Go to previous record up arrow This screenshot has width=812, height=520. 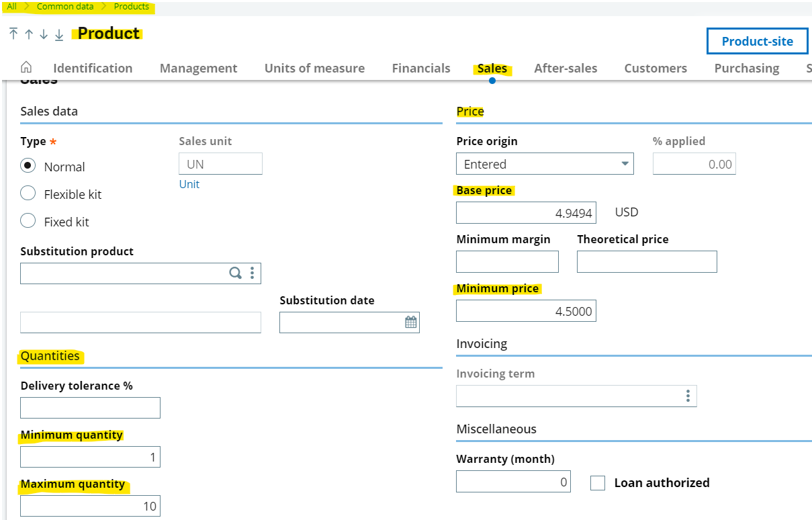(28, 34)
